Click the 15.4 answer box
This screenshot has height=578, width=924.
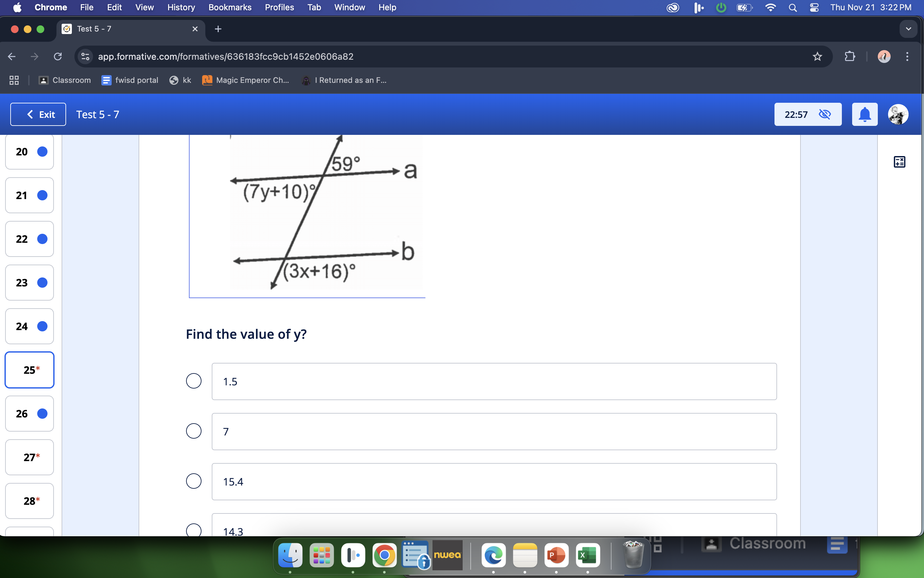click(x=494, y=482)
